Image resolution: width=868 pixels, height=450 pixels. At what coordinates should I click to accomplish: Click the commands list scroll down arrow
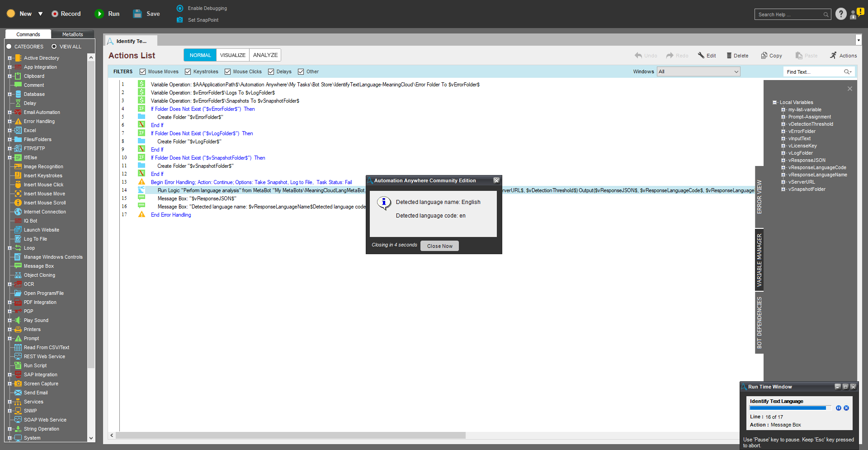click(91, 438)
